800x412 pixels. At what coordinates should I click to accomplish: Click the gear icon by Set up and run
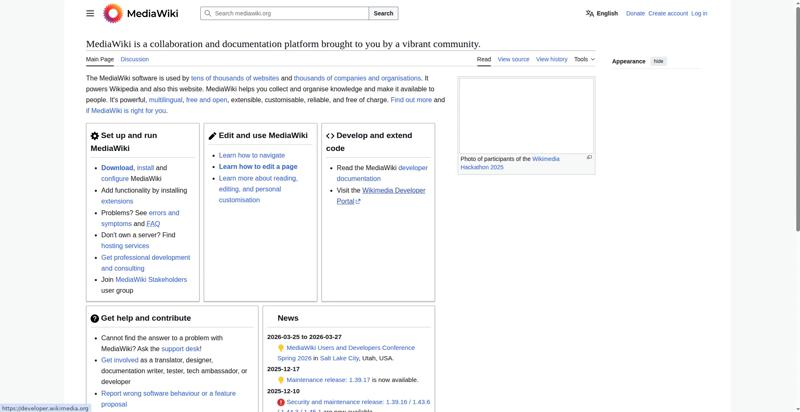click(x=95, y=136)
